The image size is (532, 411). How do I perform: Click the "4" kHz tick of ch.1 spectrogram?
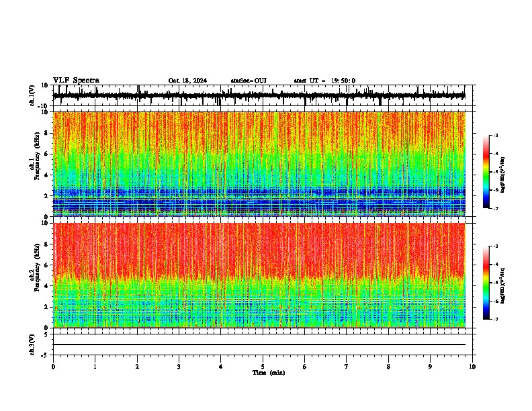point(47,175)
